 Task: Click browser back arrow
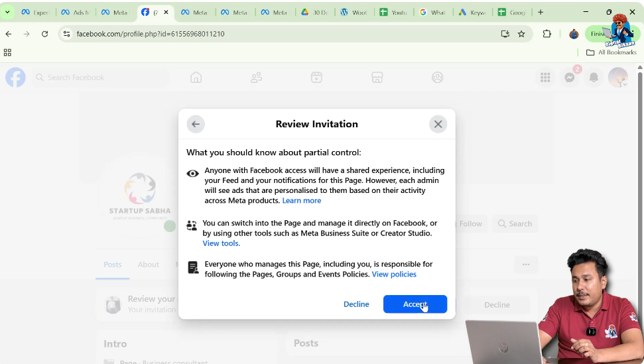pyautogui.click(x=9, y=34)
